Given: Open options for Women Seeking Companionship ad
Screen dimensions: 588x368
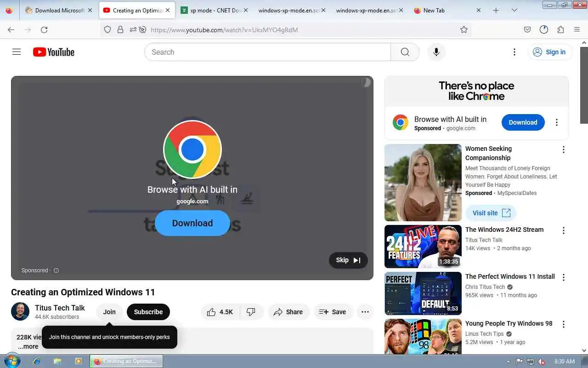Looking at the screenshot, I should [564, 149].
